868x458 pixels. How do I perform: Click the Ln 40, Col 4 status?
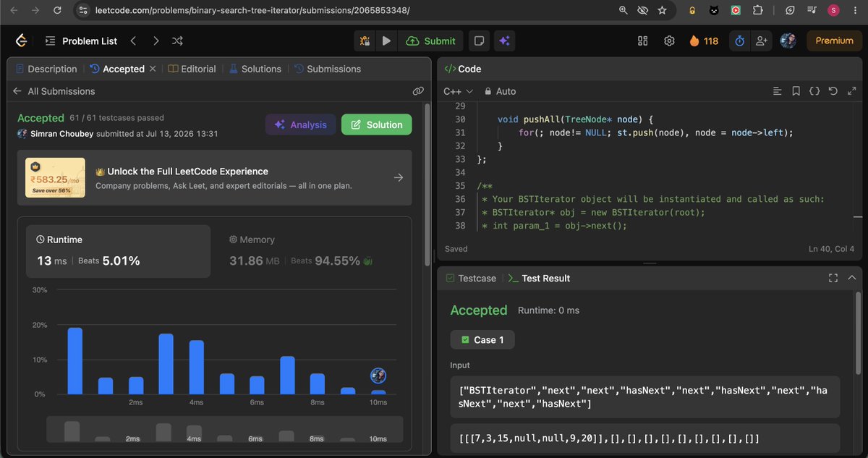click(x=831, y=249)
